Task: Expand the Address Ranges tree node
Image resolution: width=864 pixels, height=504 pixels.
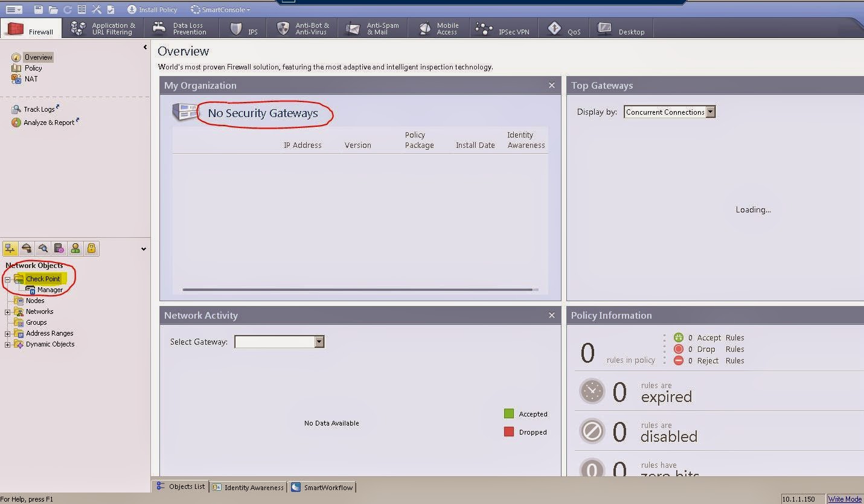Action: 8,333
